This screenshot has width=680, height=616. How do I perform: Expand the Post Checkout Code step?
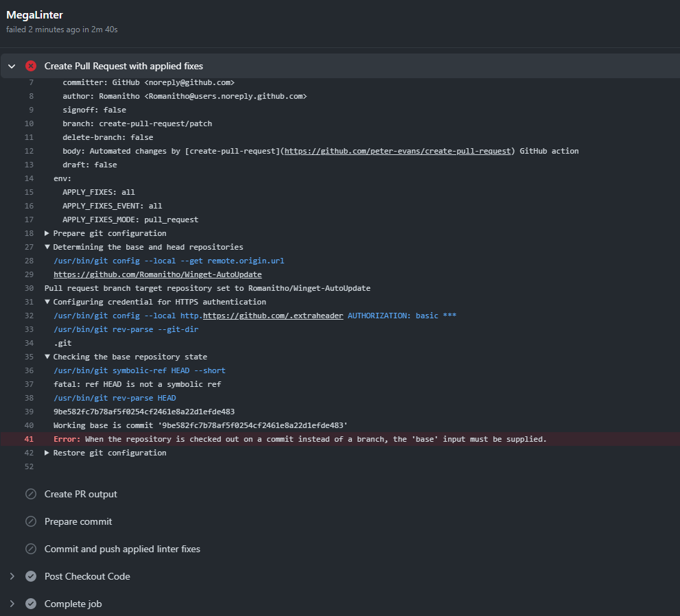[x=12, y=576]
